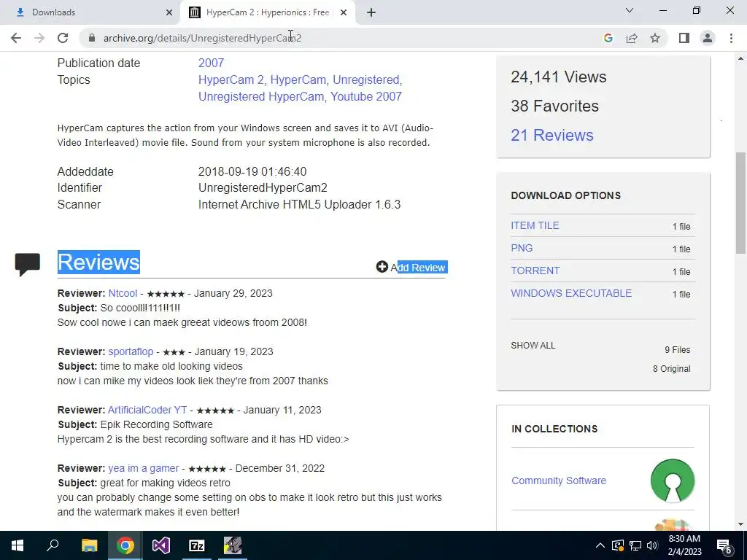Open Visual Studio from the taskbar
The image size is (747, 560).
tap(161, 545)
